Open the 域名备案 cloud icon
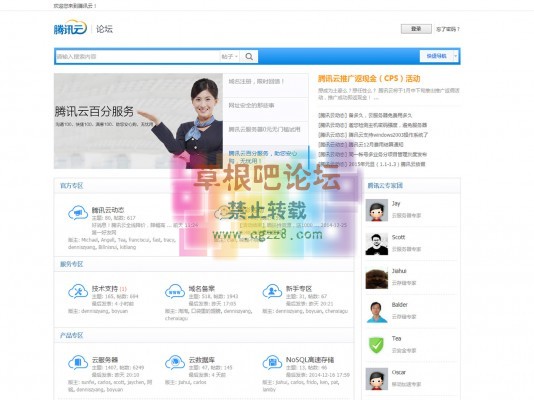 (x=175, y=291)
